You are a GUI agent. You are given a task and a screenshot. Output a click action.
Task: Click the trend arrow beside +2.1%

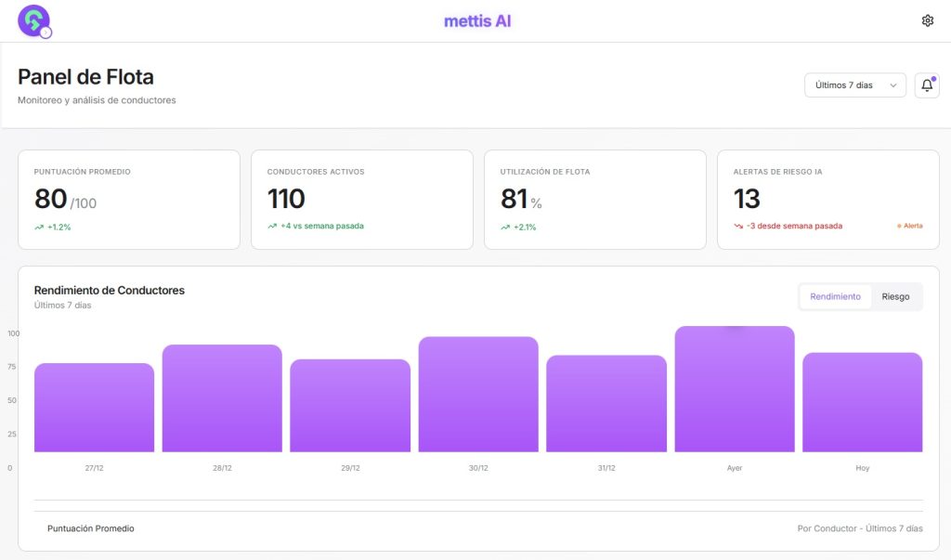(505, 227)
